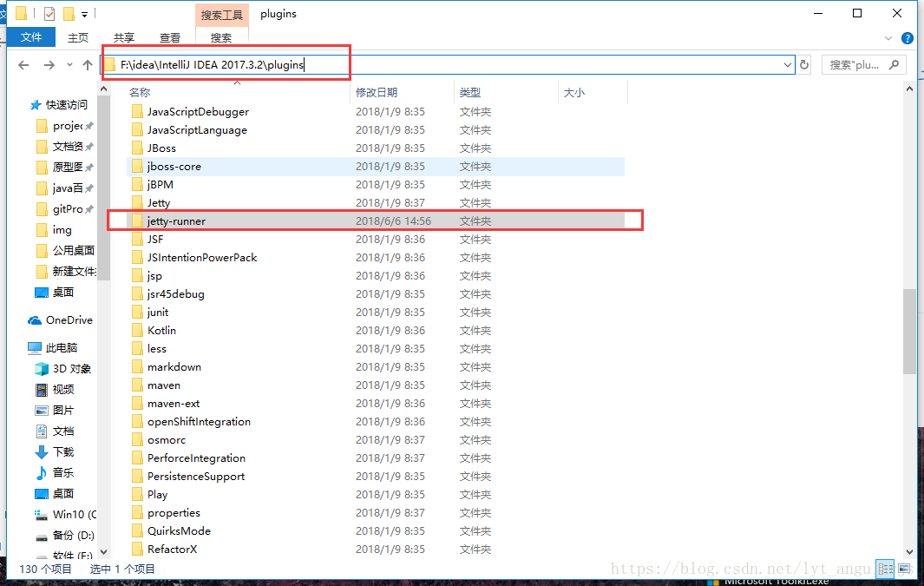Select the jBPM folder icon
This screenshot has width=924, height=586.
[137, 185]
